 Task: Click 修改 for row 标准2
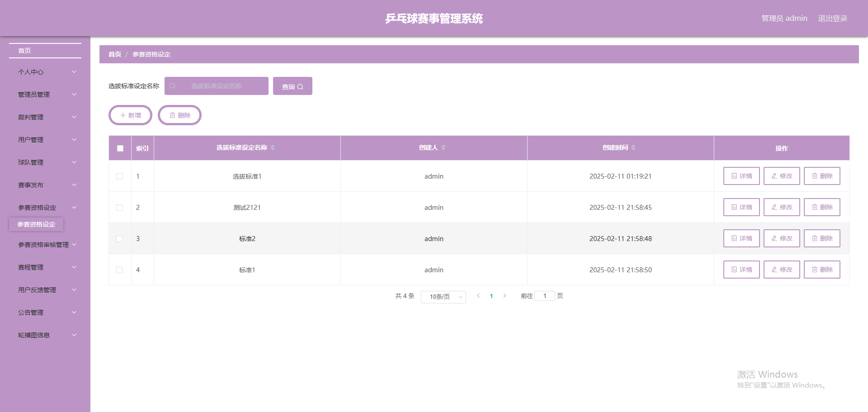tap(782, 238)
